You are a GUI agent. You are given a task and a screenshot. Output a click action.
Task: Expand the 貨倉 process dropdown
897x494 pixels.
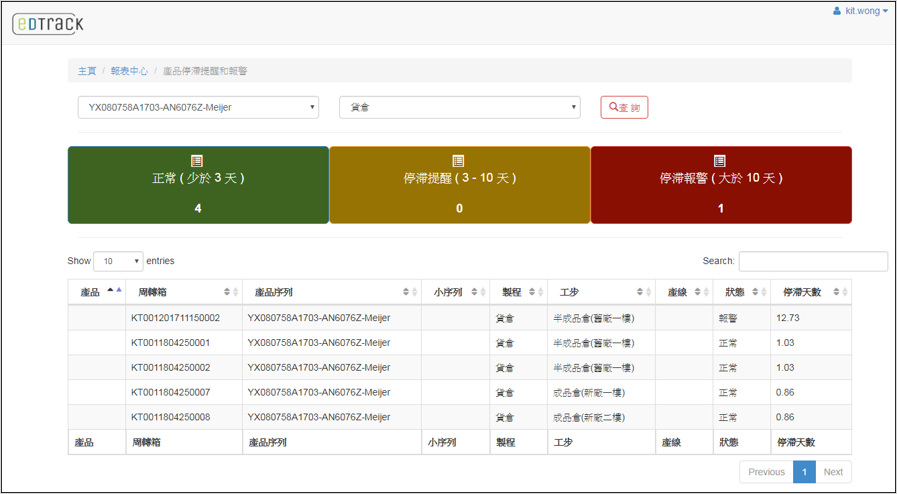coord(460,107)
